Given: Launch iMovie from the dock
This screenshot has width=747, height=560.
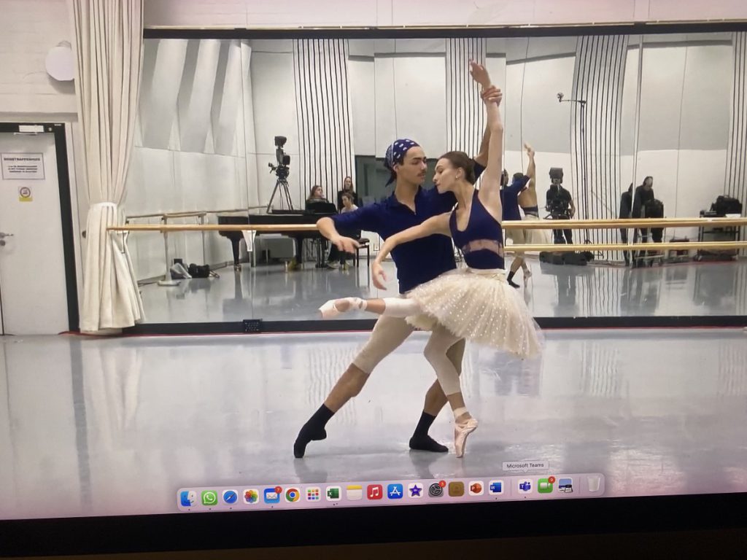Looking at the screenshot, I should (x=415, y=491).
